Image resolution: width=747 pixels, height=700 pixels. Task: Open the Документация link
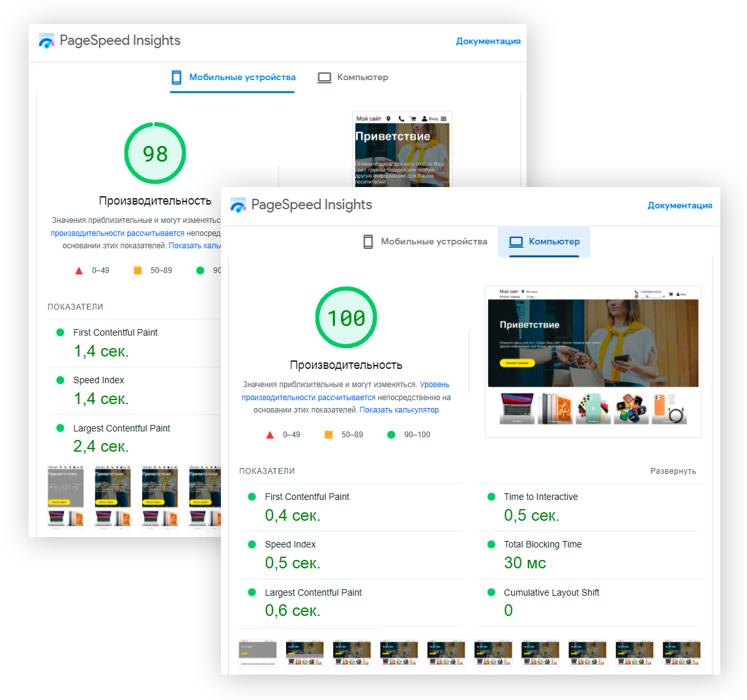tap(679, 205)
